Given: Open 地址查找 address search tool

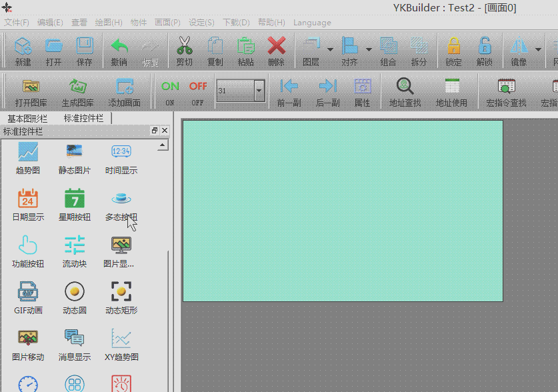Looking at the screenshot, I should [x=405, y=91].
